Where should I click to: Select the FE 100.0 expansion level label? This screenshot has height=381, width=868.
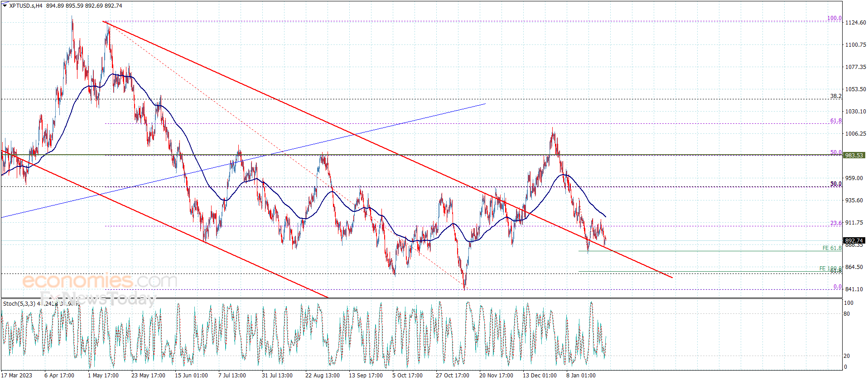pyautogui.click(x=830, y=269)
